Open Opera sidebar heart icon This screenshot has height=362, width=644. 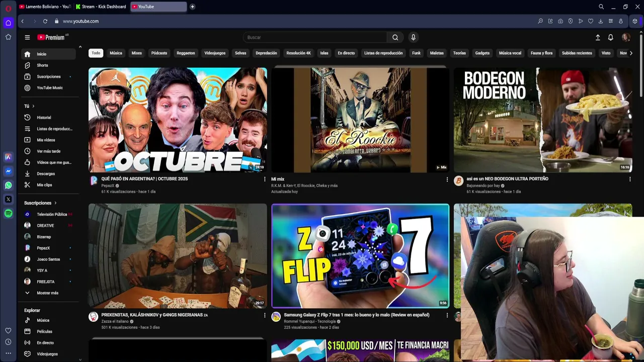pos(8,331)
